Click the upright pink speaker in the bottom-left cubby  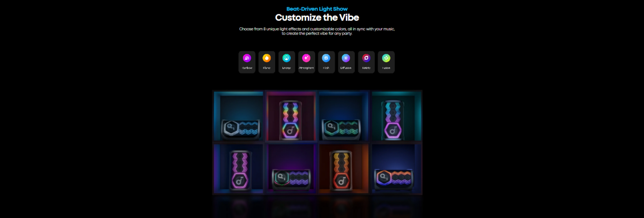pyautogui.click(x=239, y=170)
